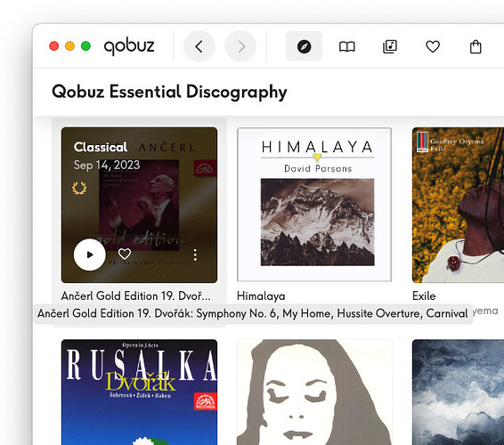Maximize the window with the green button

pyautogui.click(x=85, y=46)
